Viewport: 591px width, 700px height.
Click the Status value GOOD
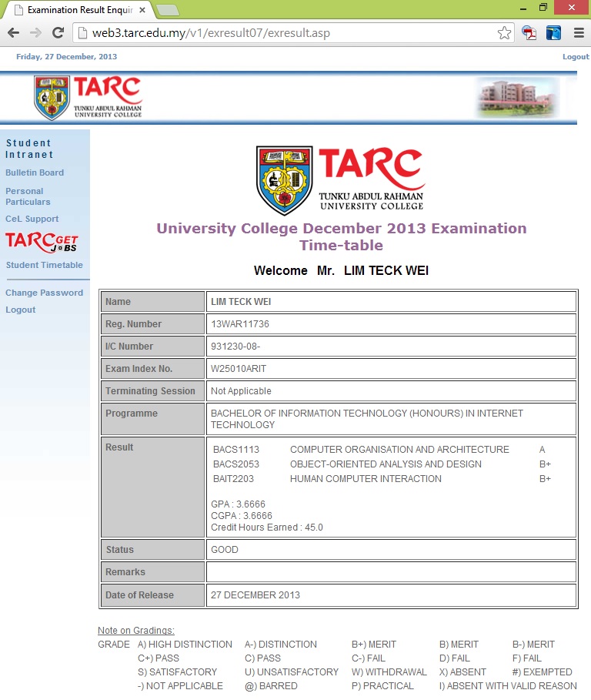coord(225,550)
